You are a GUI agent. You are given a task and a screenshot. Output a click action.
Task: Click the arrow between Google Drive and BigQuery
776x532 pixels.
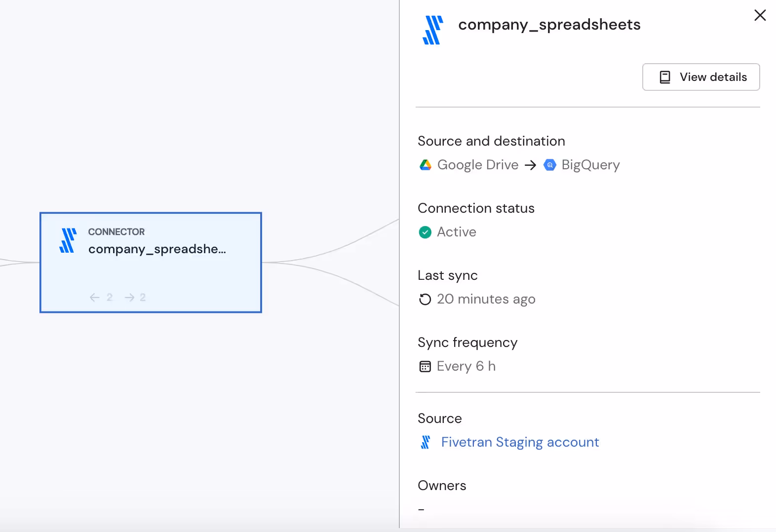pos(531,165)
